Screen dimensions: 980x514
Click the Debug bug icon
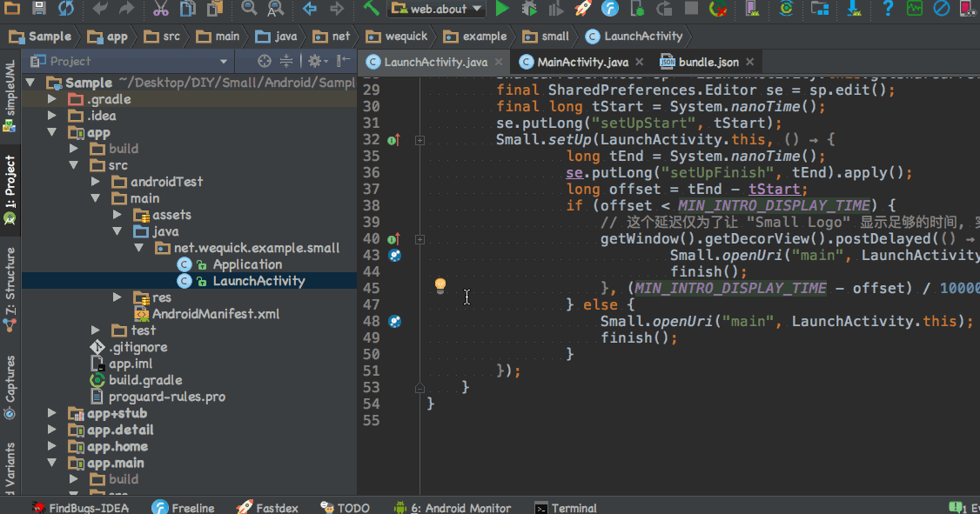[x=529, y=8]
